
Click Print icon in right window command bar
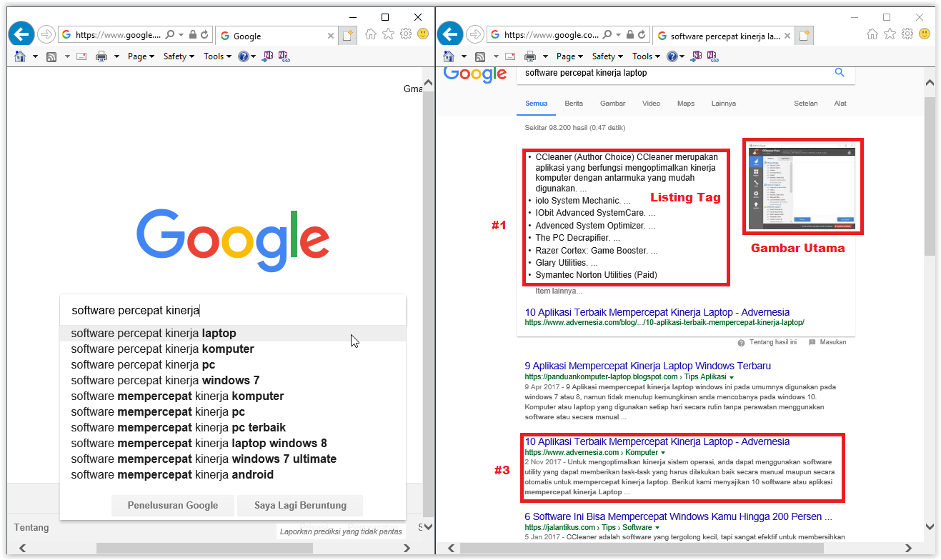click(530, 56)
